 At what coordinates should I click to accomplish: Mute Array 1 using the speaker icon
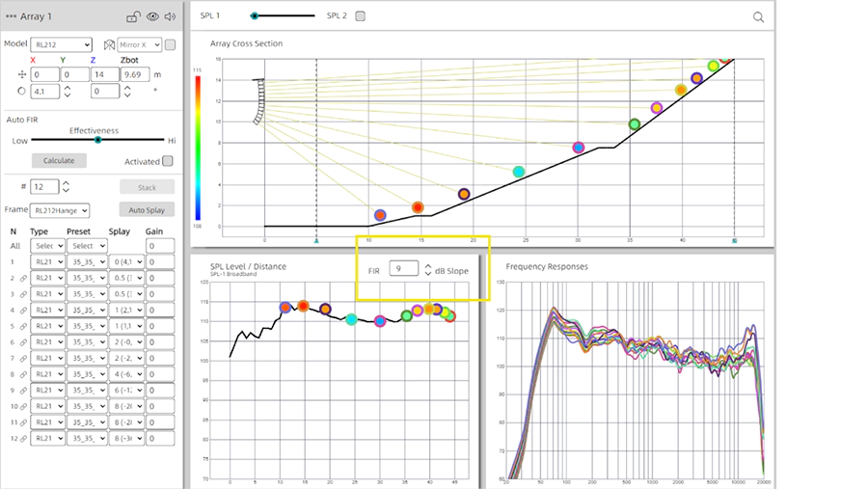coord(171,16)
